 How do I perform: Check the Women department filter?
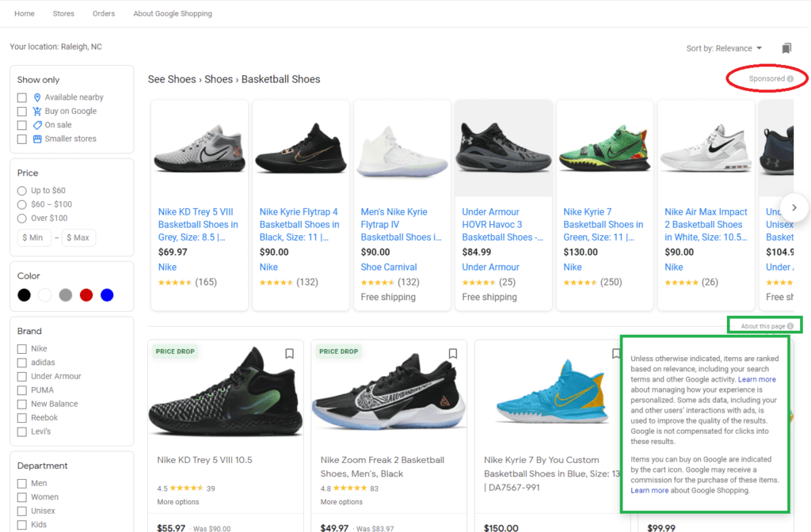tap(21, 497)
